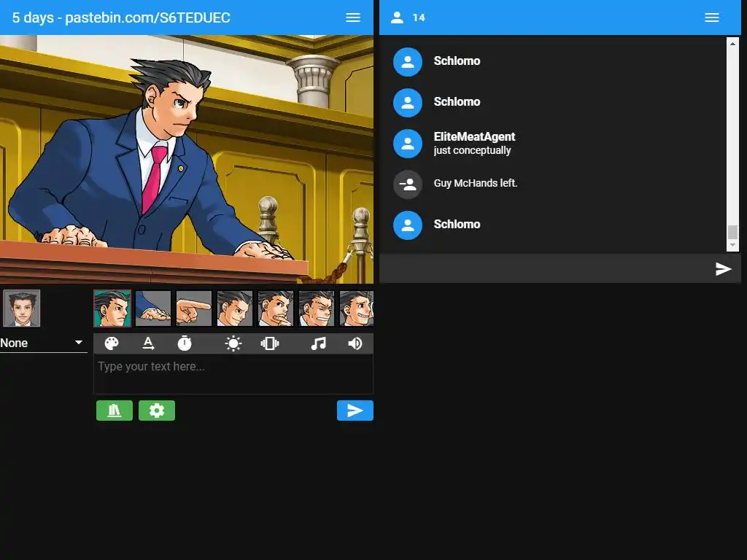Click the user count icon showing 14

(x=397, y=17)
